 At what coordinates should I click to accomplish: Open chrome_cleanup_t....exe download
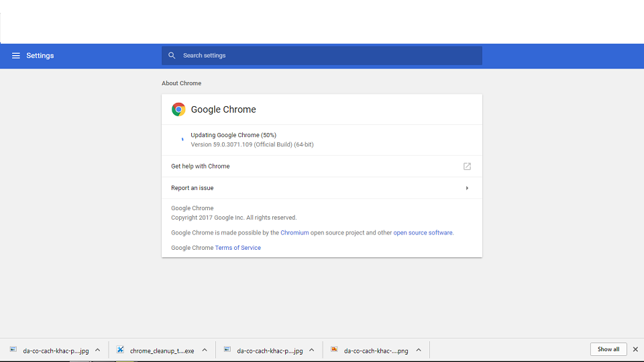(x=162, y=351)
